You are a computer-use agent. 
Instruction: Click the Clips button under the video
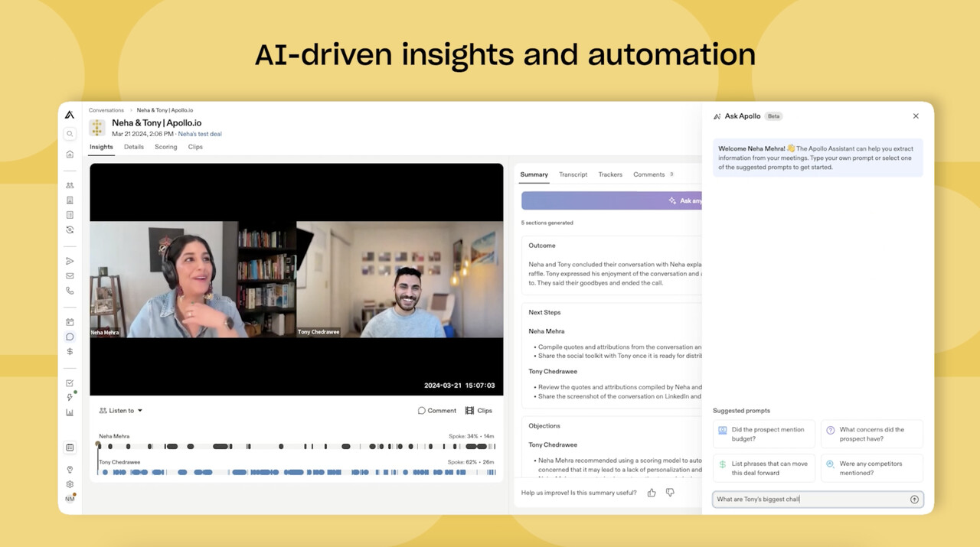point(479,411)
